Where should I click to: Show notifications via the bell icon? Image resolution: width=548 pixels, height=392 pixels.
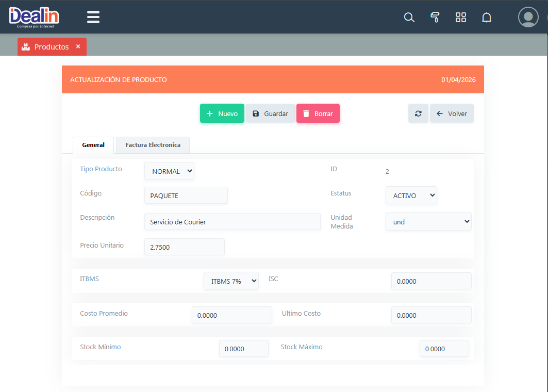coord(487,18)
